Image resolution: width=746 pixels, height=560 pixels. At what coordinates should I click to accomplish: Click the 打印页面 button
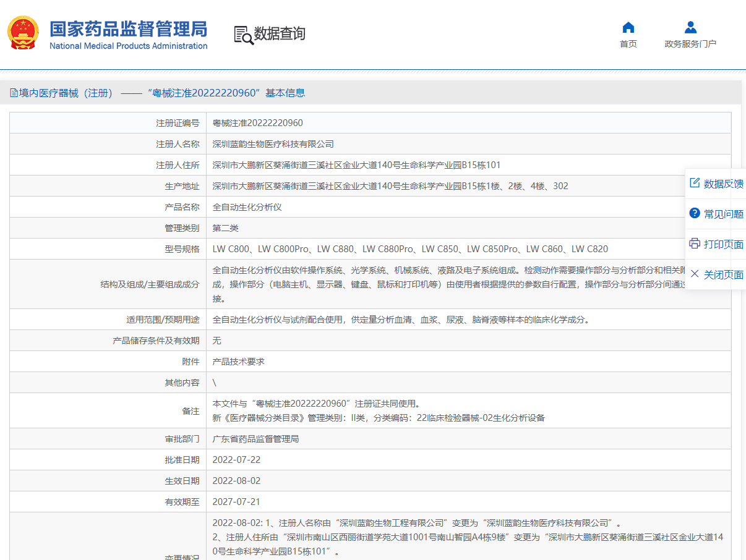click(716, 244)
